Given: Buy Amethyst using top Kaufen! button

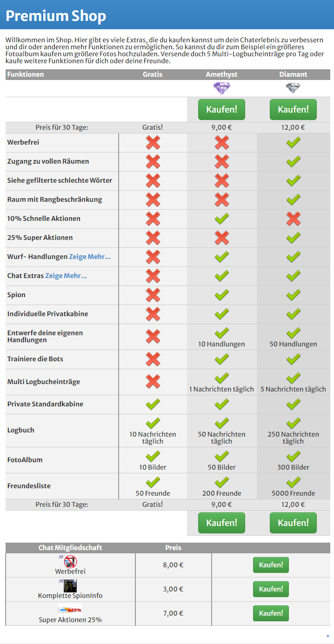Looking at the screenshot, I should pos(221,109).
